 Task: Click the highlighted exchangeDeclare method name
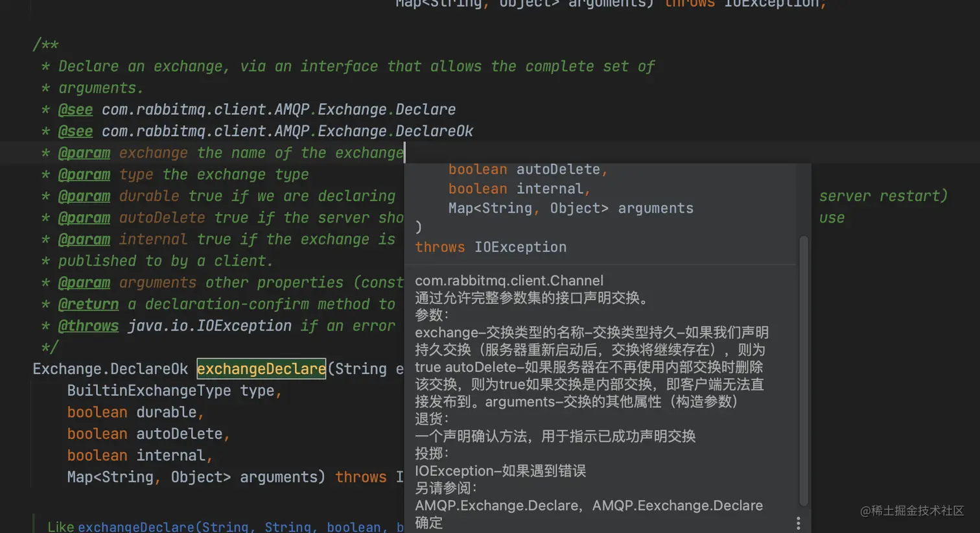[261, 369]
